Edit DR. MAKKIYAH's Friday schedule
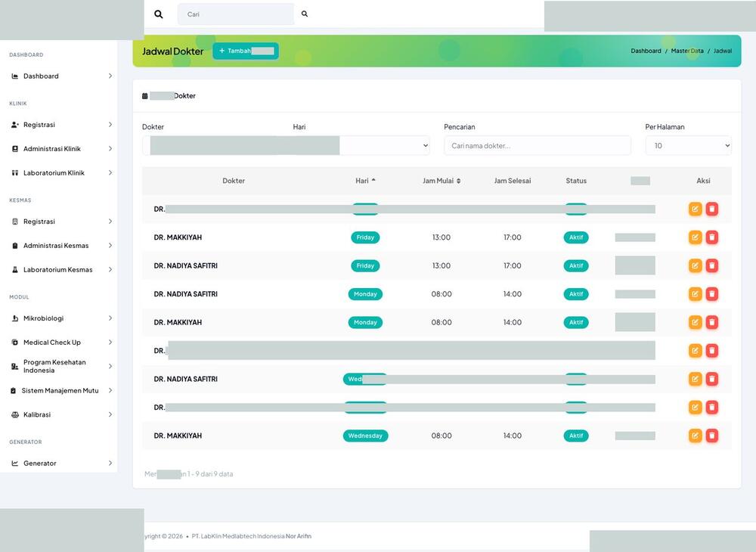This screenshot has width=756, height=552. [x=695, y=237]
